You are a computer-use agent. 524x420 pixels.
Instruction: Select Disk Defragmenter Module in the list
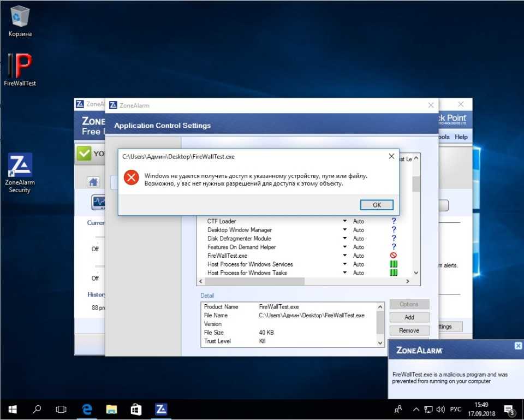[239, 239]
